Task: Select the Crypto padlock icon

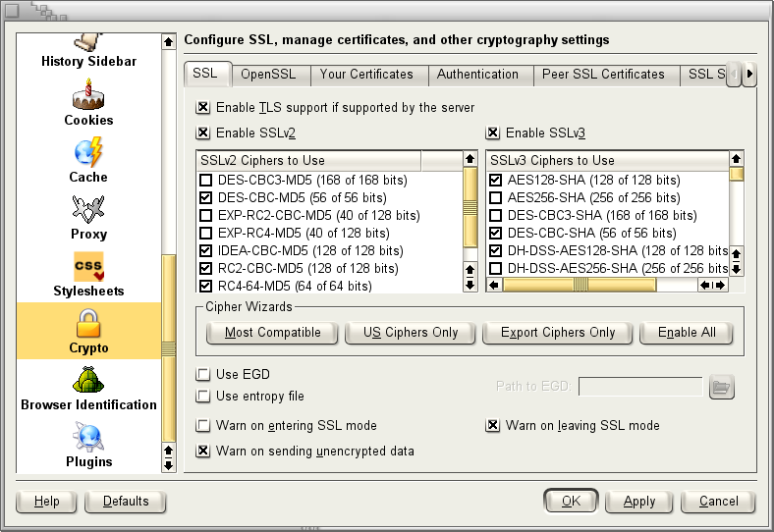Action: pos(88,323)
